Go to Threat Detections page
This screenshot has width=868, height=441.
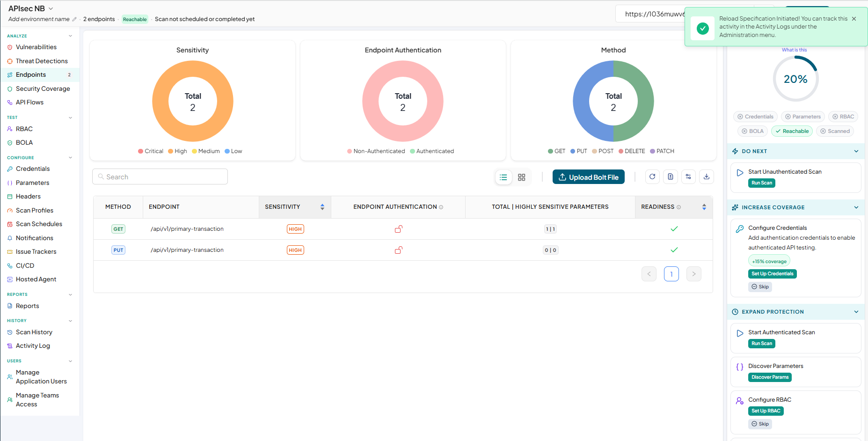(42, 61)
